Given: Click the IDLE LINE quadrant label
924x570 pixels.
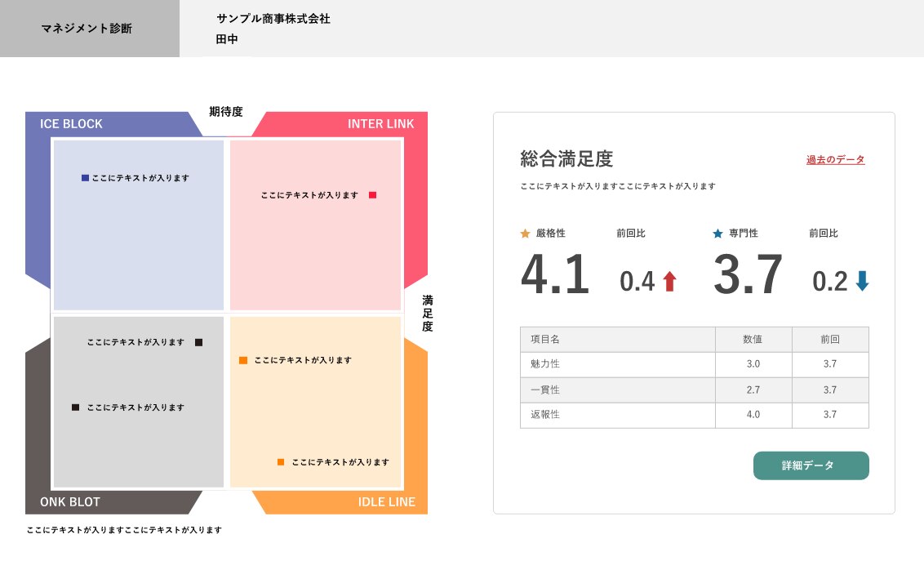Looking at the screenshot, I should point(386,501).
